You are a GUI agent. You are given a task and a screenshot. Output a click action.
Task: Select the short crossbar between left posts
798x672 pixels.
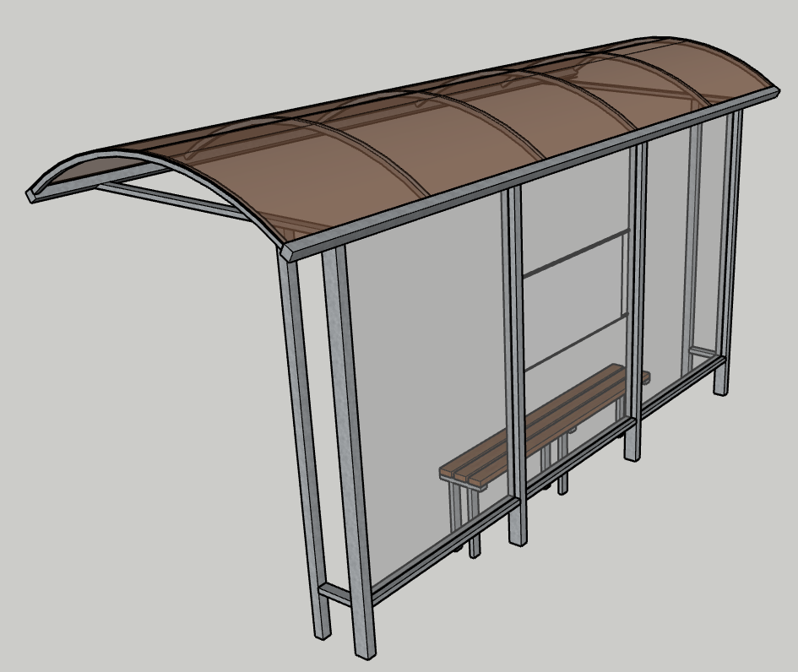click(x=335, y=593)
